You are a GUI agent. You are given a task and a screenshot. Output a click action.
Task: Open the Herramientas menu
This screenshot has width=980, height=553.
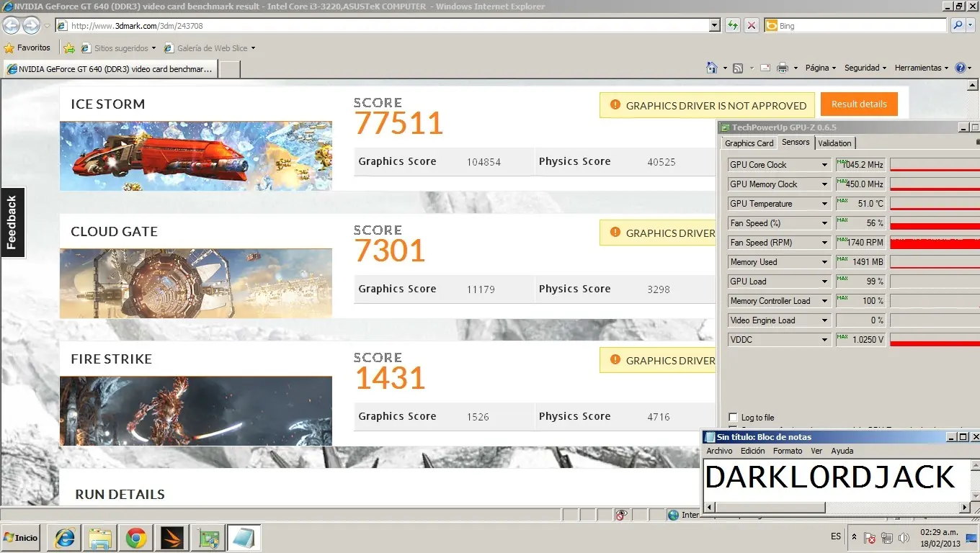click(x=922, y=68)
